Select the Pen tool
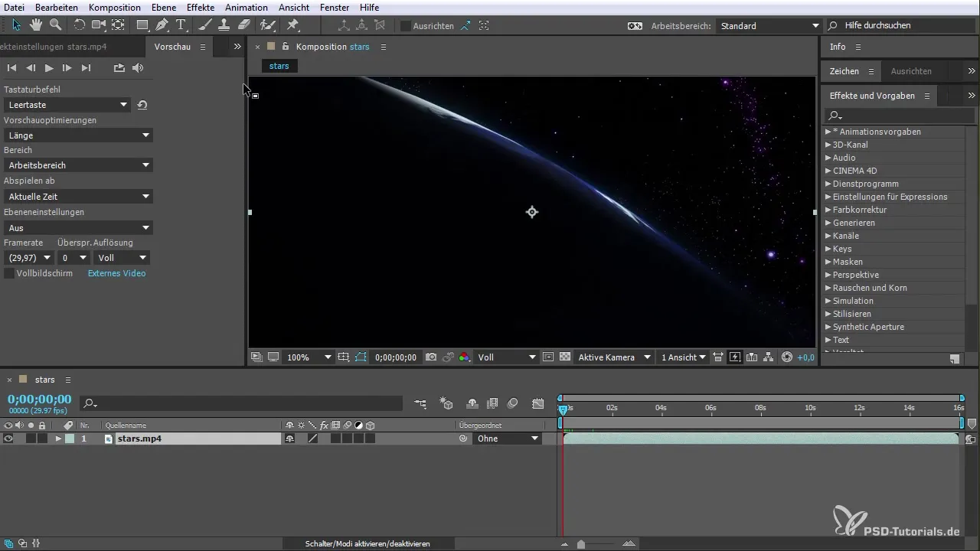 tap(162, 25)
